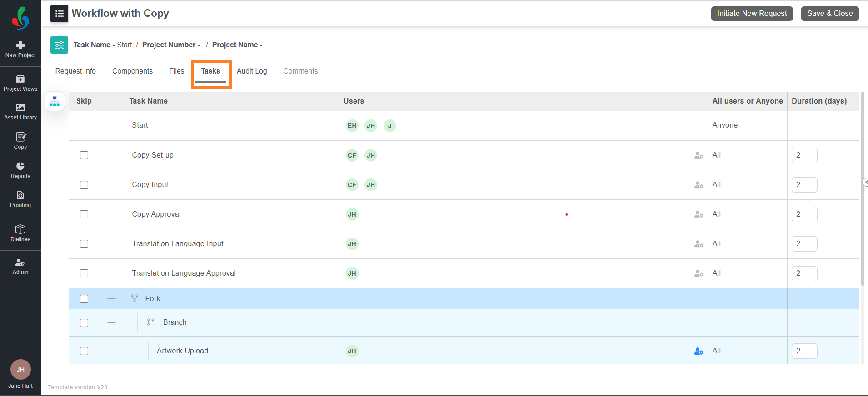Tick Skip checkbox for Translation Language Input
This screenshot has height=396, width=868.
(84, 244)
